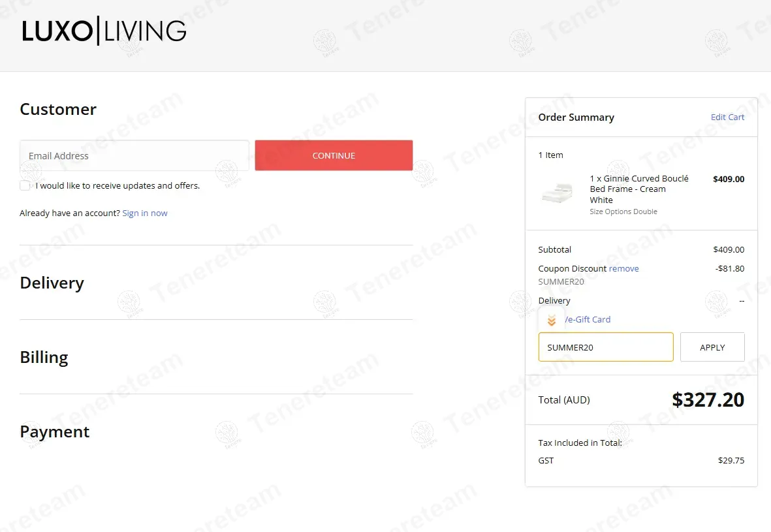
Task: Focus the Email Address field
Action: coord(134,155)
